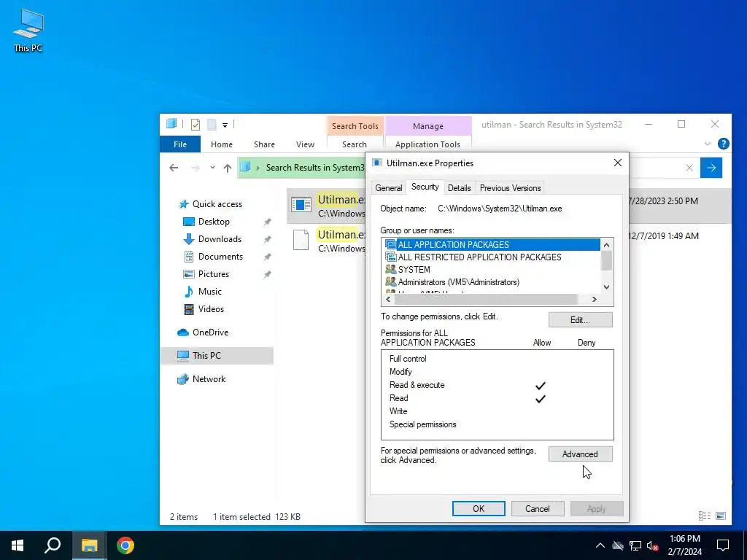747x560 pixels.
Task: Select Administrators (VM5\Administrators) entry
Action: (x=491, y=282)
